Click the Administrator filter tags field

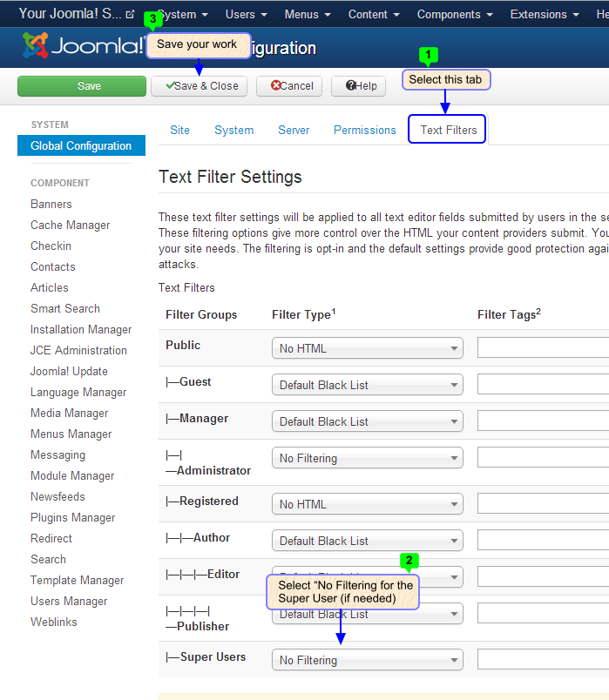point(543,457)
